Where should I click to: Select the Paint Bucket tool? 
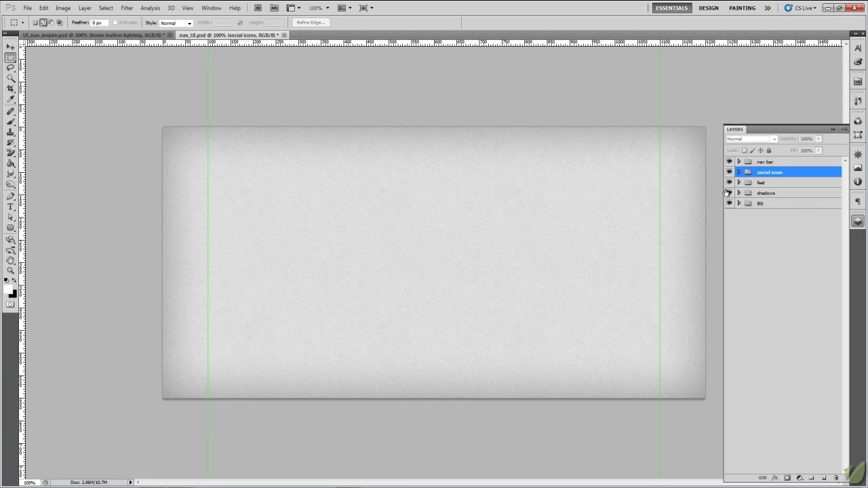pos(11,164)
